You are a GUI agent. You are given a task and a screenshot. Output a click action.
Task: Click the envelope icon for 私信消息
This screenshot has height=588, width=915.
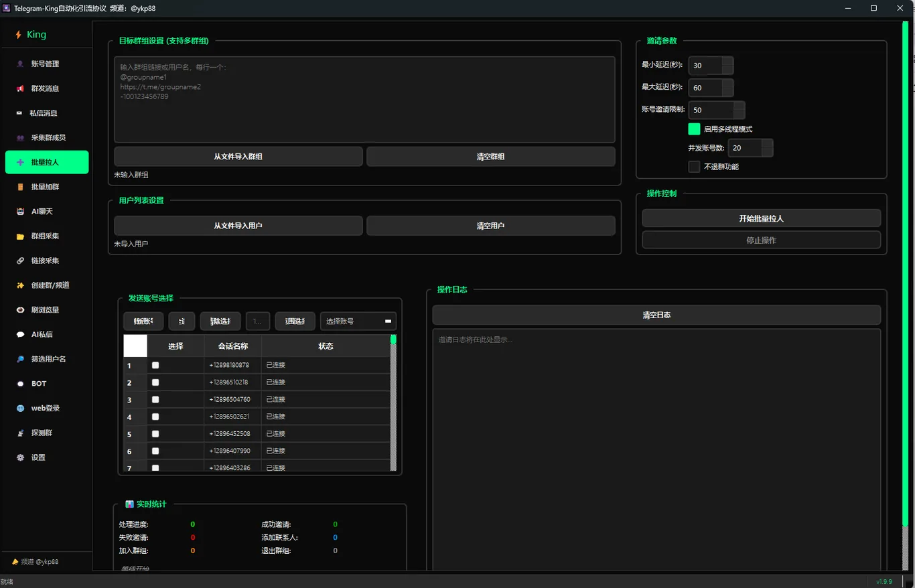pyautogui.click(x=20, y=113)
